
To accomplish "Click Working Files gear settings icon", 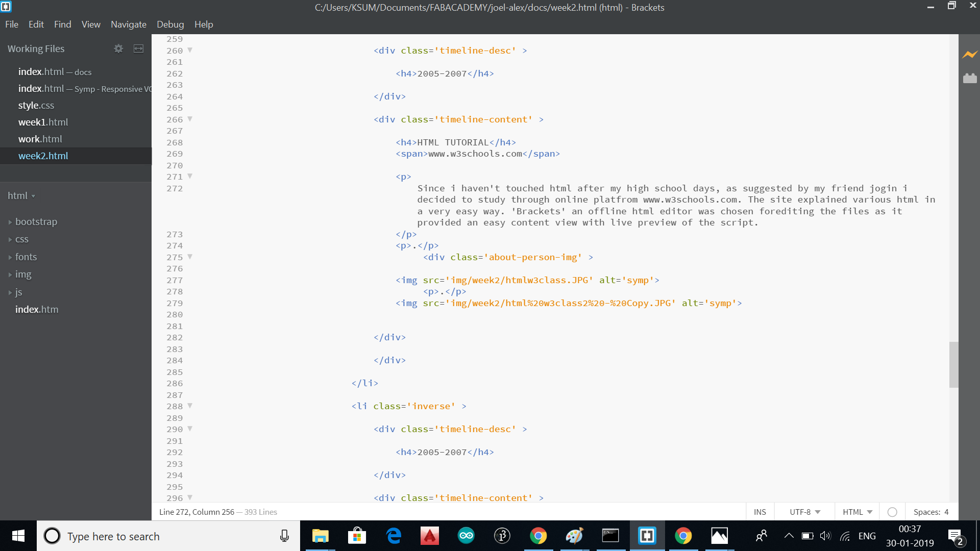I will [118, 48].
